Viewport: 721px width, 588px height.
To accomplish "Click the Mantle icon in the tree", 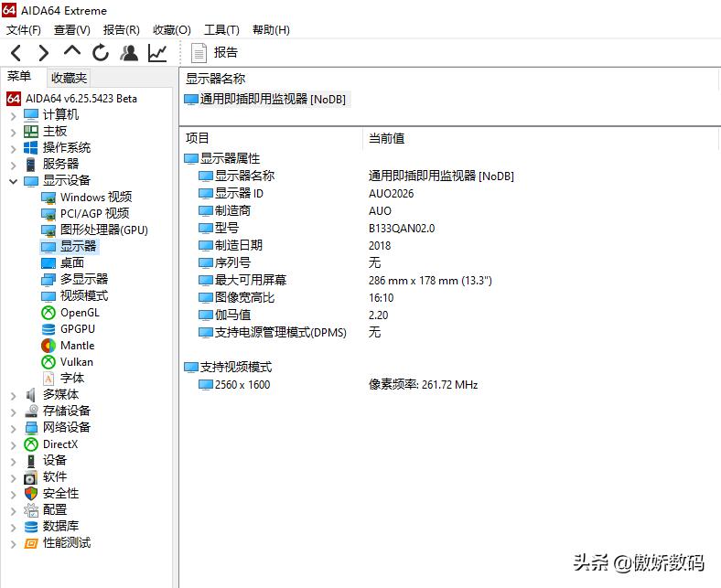I will pyautogui.click(x=48, y=346).
